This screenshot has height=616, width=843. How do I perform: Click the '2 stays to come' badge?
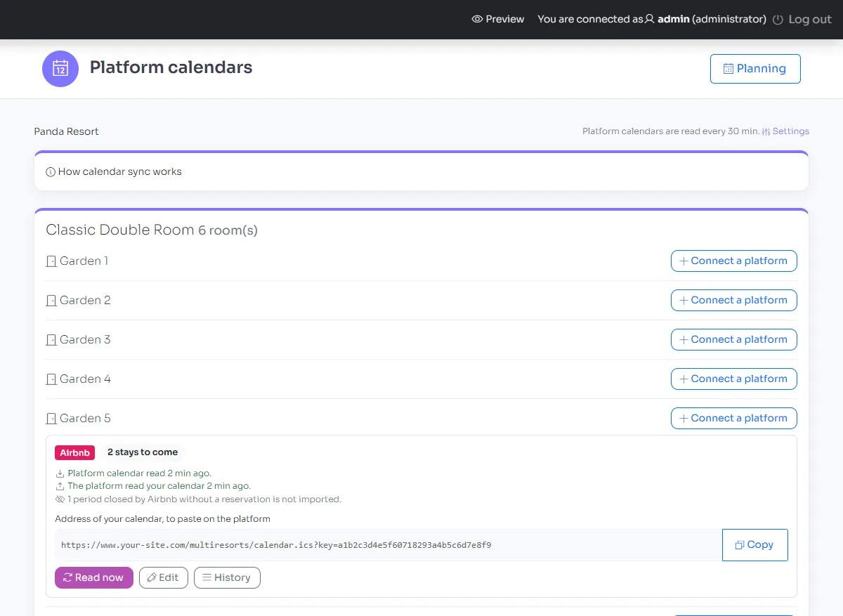[143, 452]
